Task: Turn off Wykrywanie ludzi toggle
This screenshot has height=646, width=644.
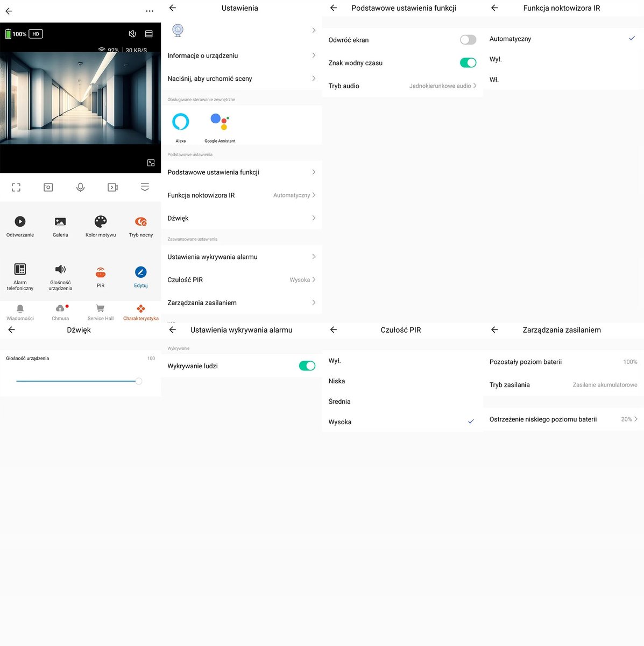Action: [x=307, y=366]
